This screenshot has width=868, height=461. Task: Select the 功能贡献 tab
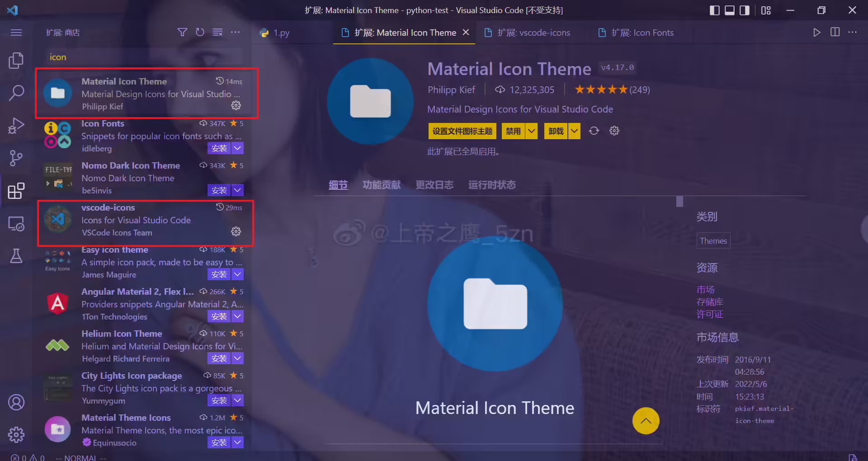[381, 185]
